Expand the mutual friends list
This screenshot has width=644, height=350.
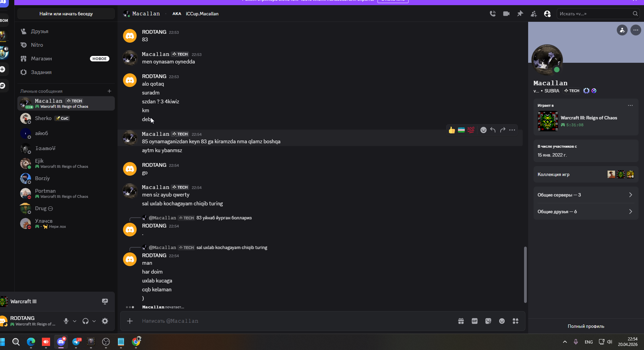pyautogui.click(x=586, y=212)
